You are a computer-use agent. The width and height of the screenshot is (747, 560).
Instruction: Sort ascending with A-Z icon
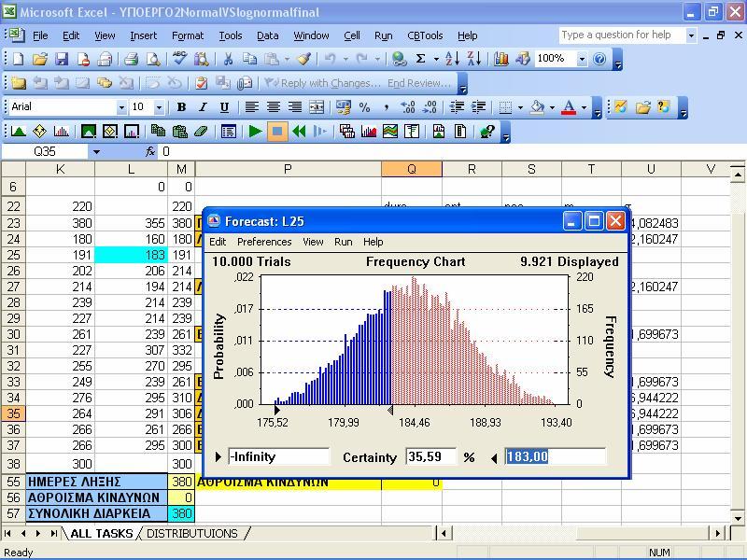click(x=452, y=59)
